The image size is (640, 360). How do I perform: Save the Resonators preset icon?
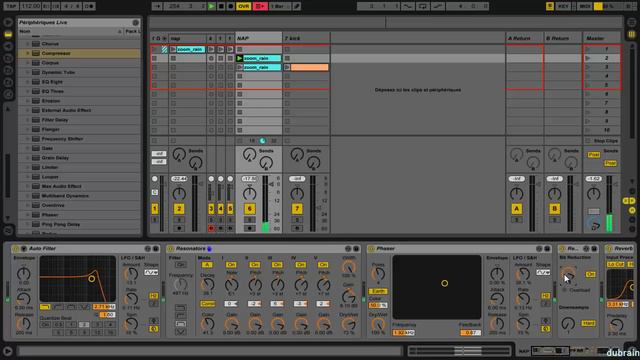356,249
